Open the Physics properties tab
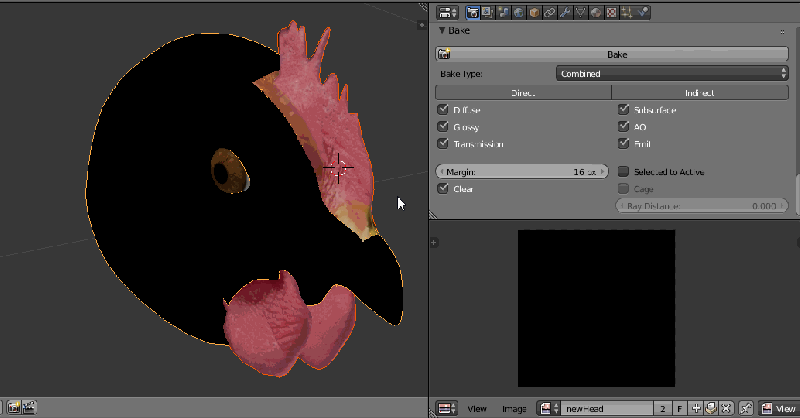Image resolution: width=800 pixels, height=418 pixels. [642, 12]
